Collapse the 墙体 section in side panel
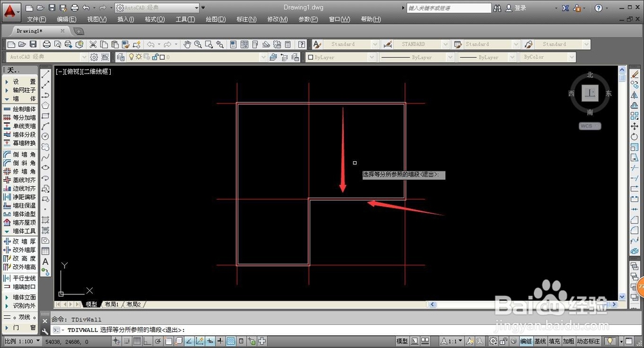Viewport: 644px width, 348px height. pos(20,99)
